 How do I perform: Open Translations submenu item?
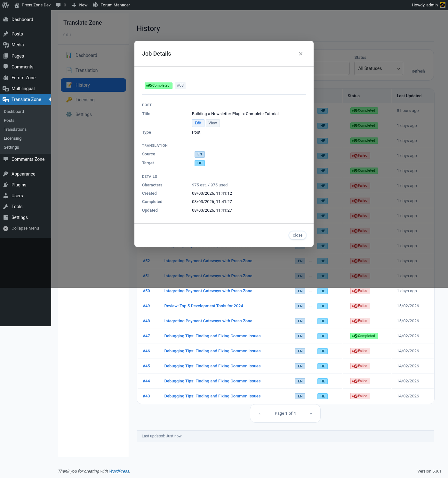tap(15, 129)
